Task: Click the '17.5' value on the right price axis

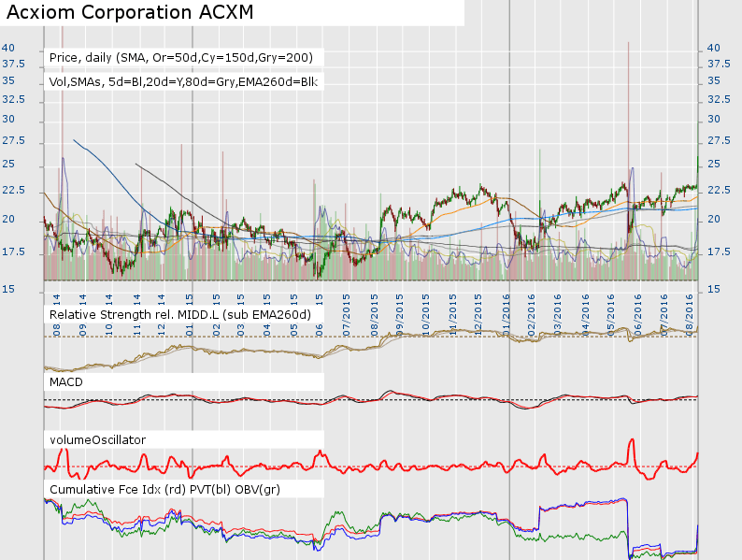Action: pos(719,251)
